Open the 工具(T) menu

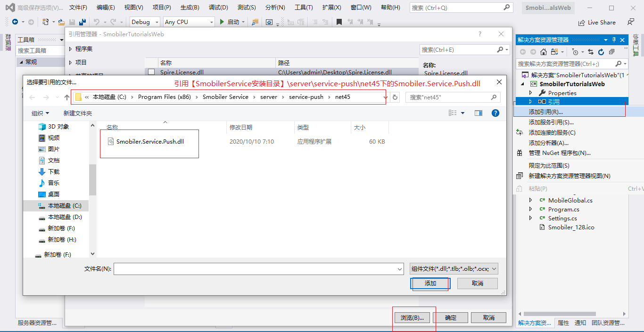(x=304, y=8)
